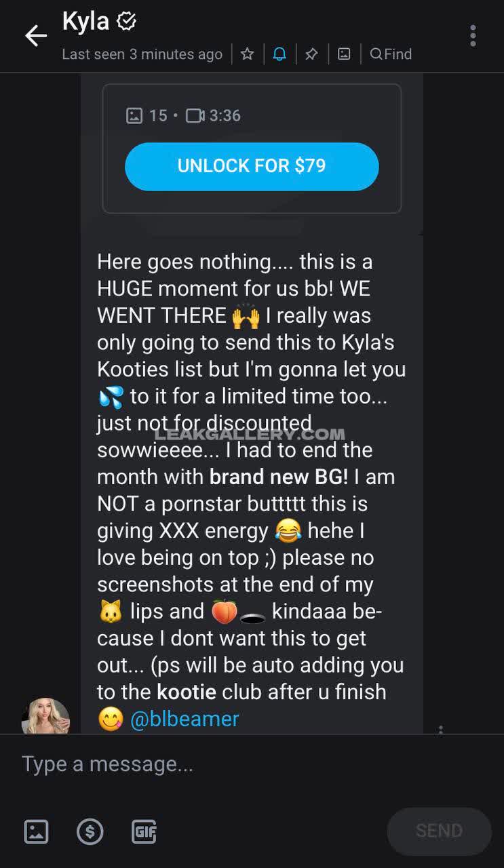Open the three-dot options menu
Screen dimensions: 504x868
tap(473, 36)
